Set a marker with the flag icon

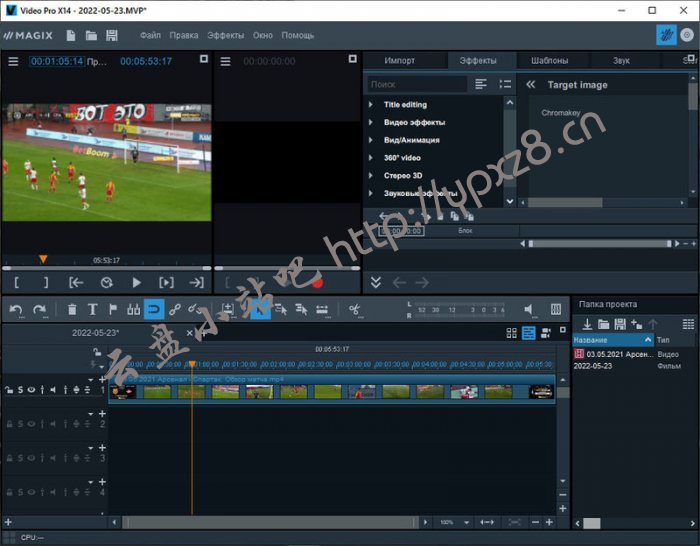click(113, 309)
